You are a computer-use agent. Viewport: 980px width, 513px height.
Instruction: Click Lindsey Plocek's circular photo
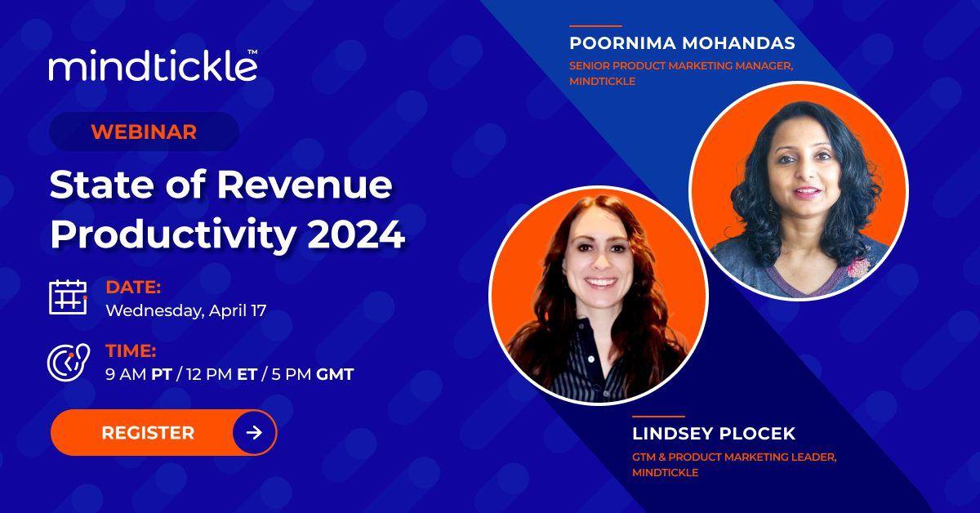(599, 295)
